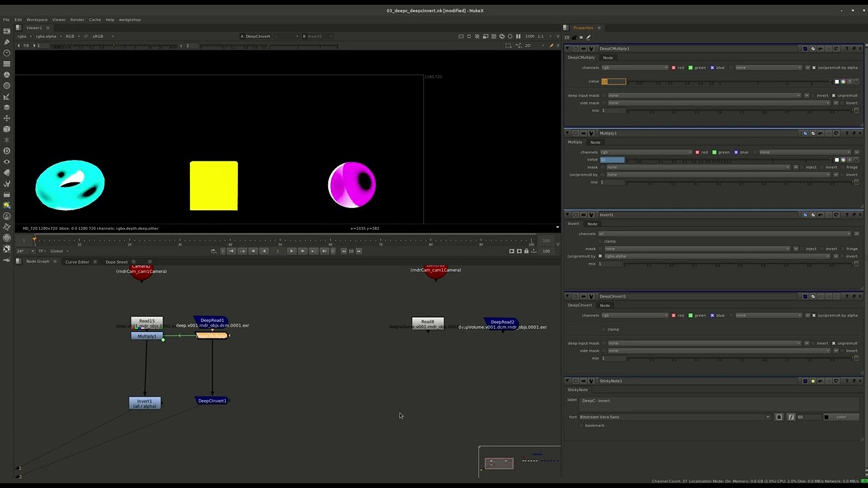The image size is (868, 488).
Task: Toggle bold font in StickyNote1 panel
Action: [778, 417]
